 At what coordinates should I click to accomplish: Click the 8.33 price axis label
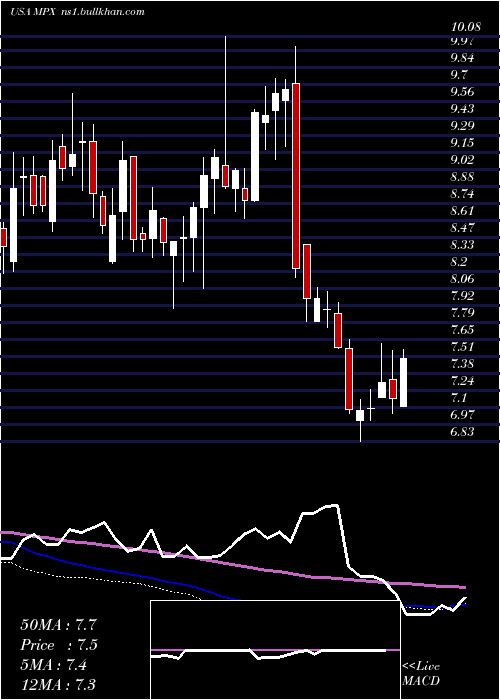(x=464, y=245)
